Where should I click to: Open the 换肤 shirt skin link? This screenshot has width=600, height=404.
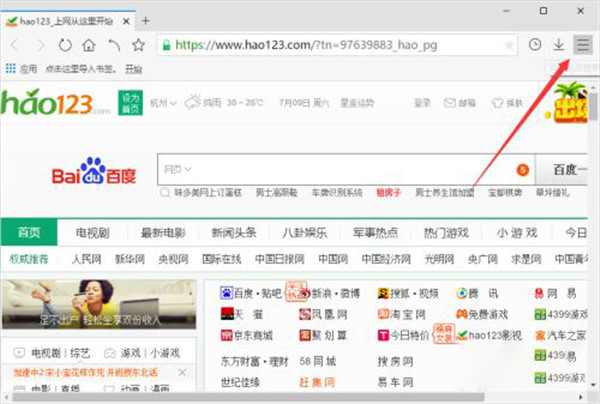(x=507, y=103)
